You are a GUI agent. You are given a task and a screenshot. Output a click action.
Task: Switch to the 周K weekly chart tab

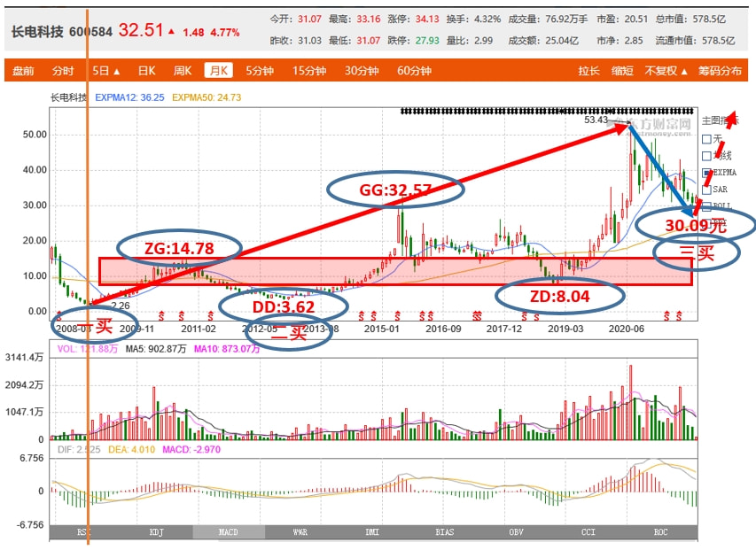pos(183,71)
